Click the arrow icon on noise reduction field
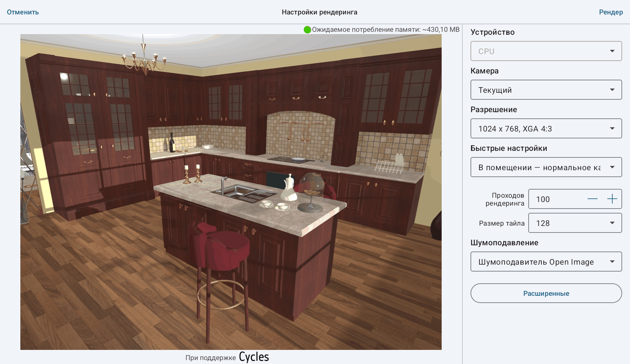Image resolution: width=630 pixels, height=364 pixels. tap(612, 262)
